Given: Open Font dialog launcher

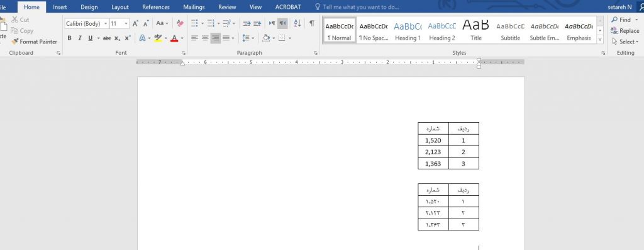Looking at the screenshot, I should 184,53.
